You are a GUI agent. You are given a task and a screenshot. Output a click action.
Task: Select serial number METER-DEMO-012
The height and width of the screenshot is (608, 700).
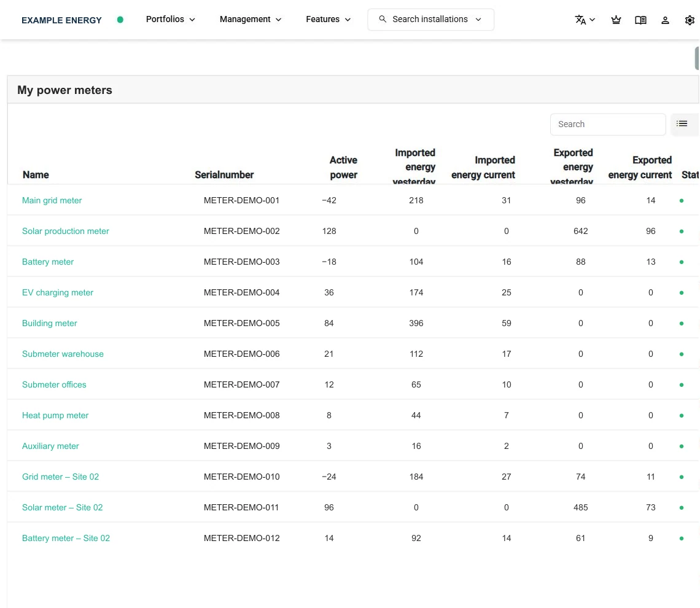pyautogui.click(x=241, y=539)
